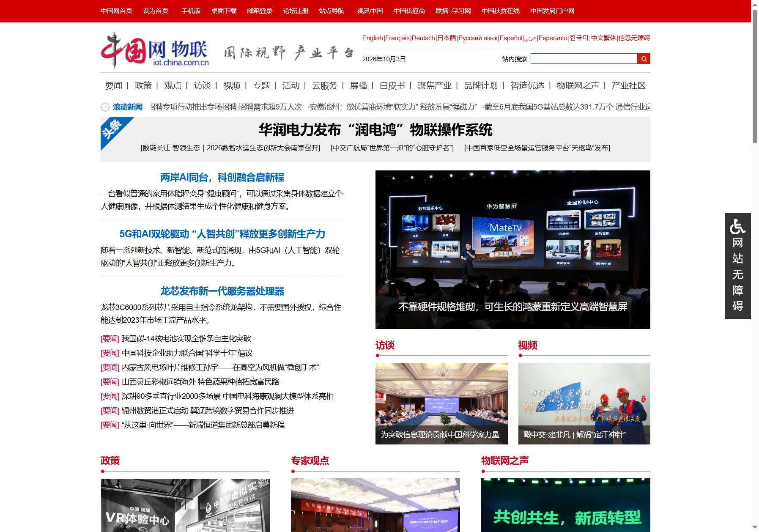Click sub-headline 中交广航局“世界第一抓”的“心脏守护者”

pos(392,148)
